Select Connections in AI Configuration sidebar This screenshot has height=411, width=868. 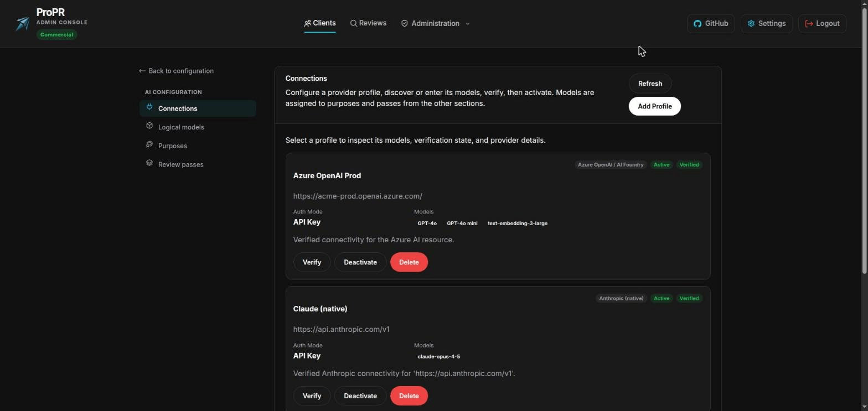[198, 108]
